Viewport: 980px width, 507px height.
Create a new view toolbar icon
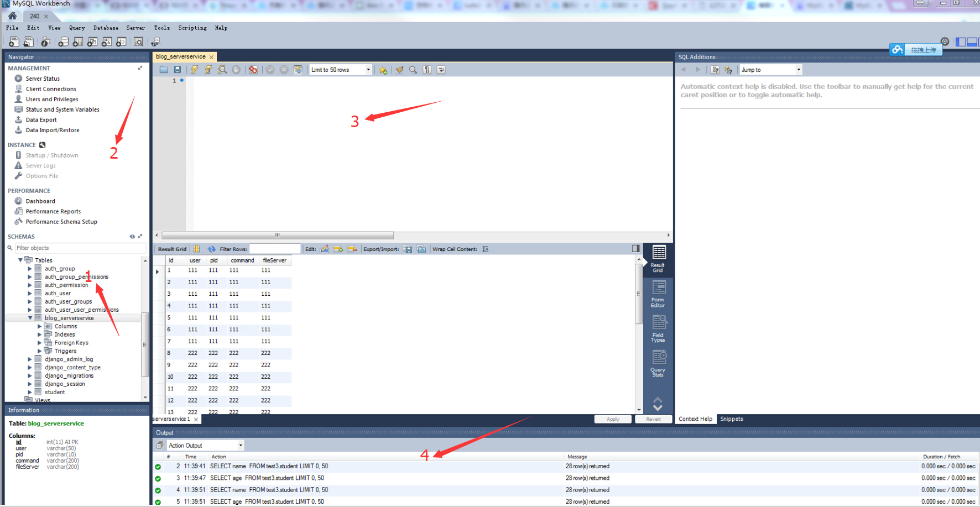[x=92, y=41]
